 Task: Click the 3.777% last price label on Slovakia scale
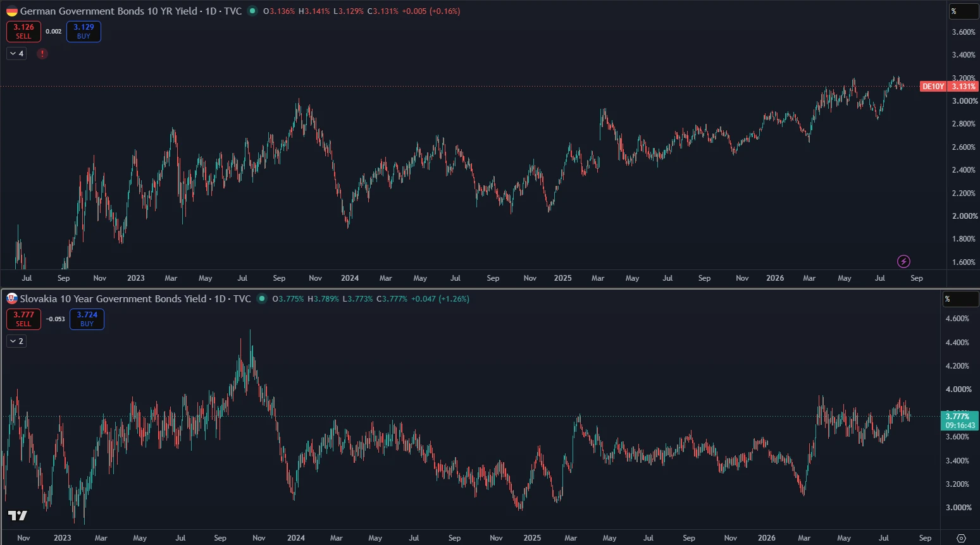(957, 416)
